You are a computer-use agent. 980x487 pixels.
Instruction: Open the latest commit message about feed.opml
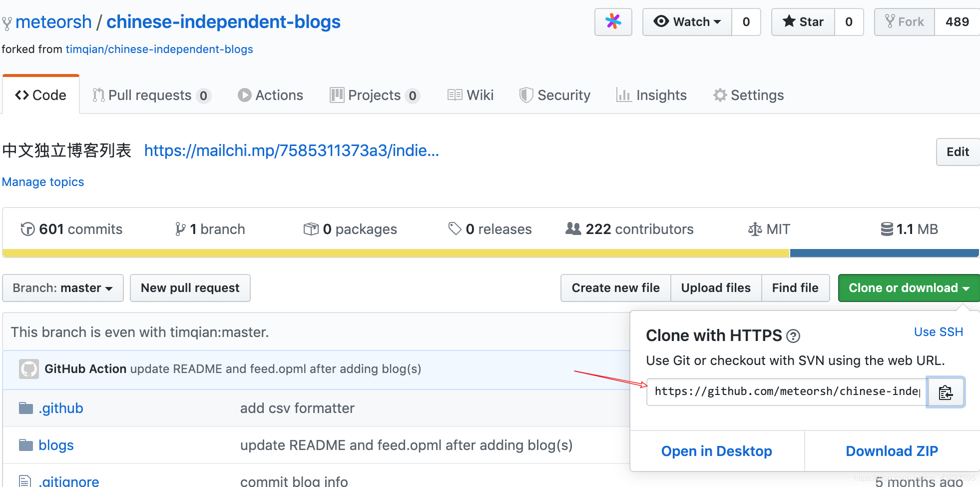(276, 369)
